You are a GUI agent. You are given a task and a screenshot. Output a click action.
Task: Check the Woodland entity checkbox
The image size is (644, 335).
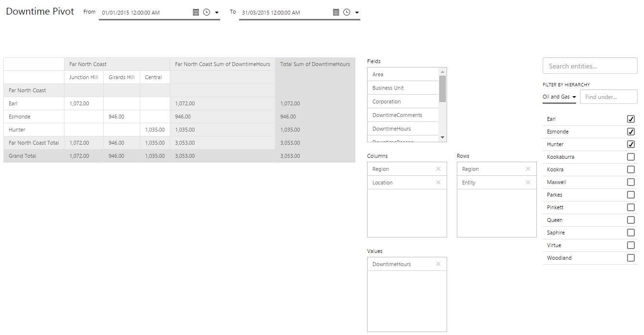(x=630, y=258)
